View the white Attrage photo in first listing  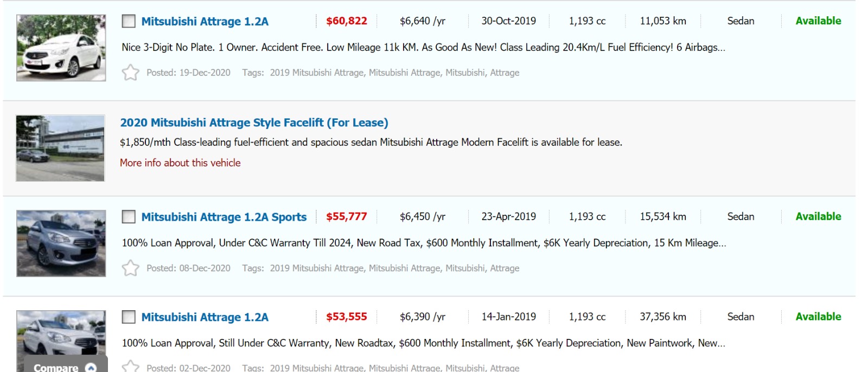click(x=61, y=48)
